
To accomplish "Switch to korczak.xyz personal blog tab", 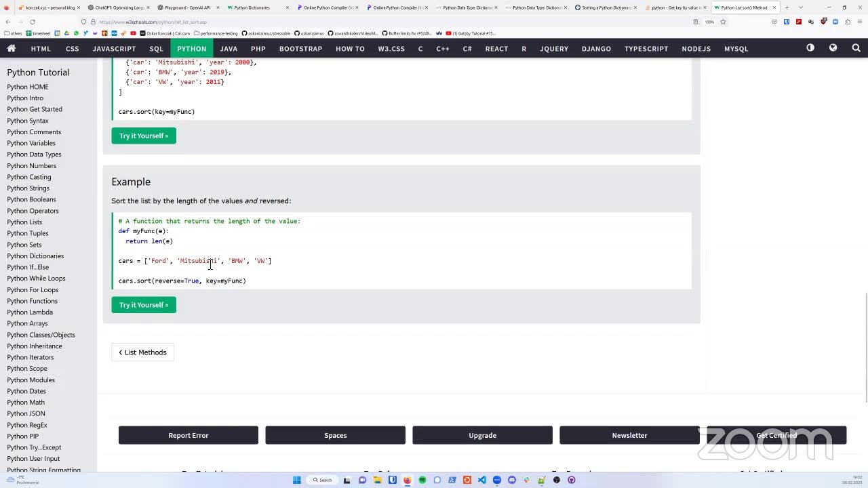I will click(x=50, y=7).
